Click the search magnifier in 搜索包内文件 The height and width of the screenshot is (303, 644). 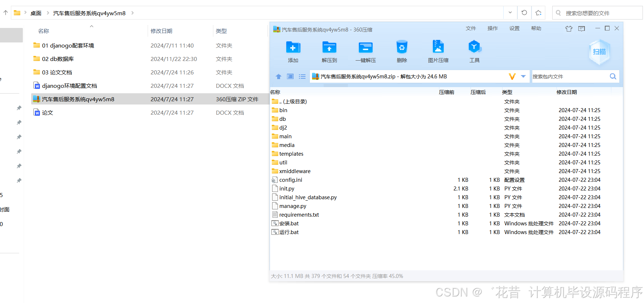click(613, 77)
